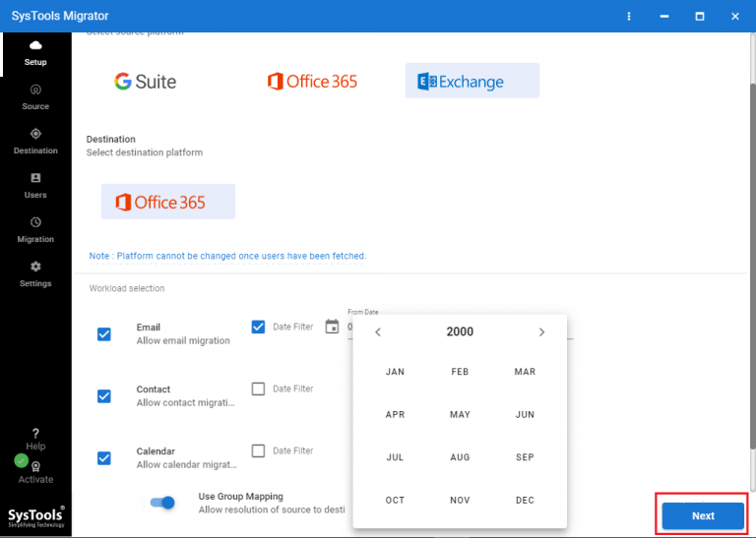
Task: Click the Workload selection heading
Action: coord(127,288)
